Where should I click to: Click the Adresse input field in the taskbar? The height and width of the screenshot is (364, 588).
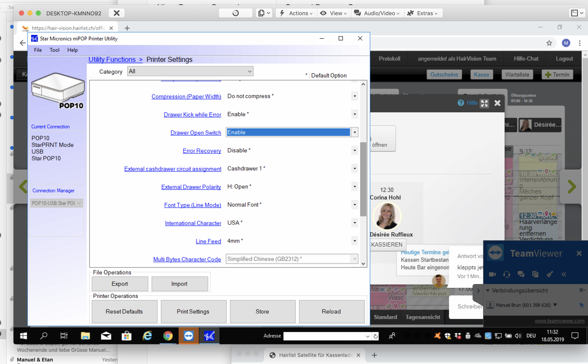324,336
